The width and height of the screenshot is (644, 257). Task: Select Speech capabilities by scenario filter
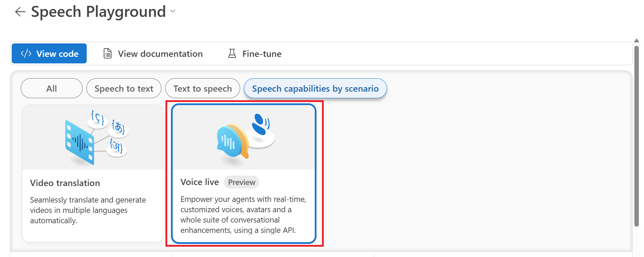coord(315,88)
